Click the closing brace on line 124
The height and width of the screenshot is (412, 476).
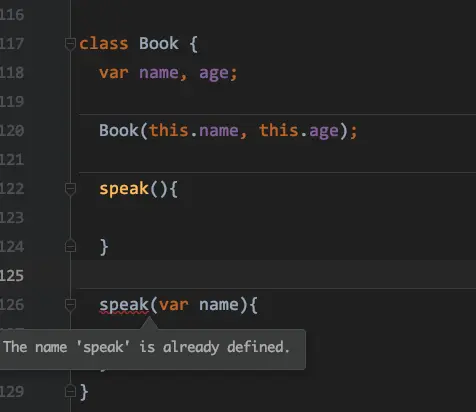(104, 247)
